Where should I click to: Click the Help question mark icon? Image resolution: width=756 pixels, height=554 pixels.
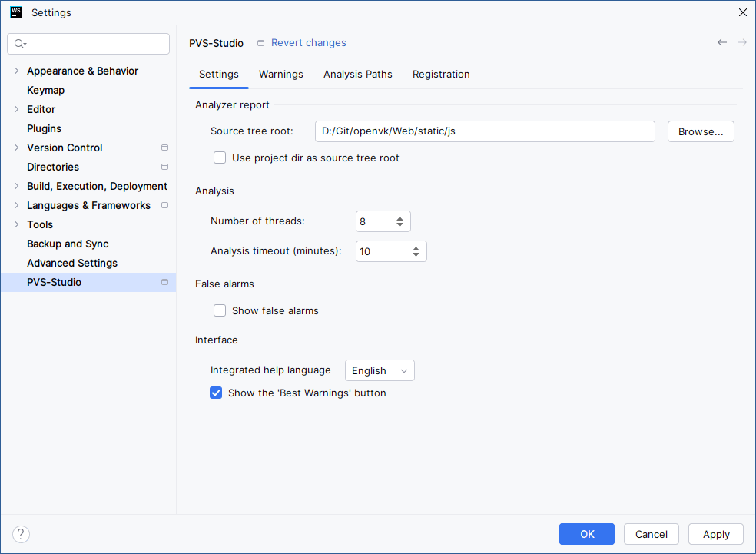coord(21,534)
